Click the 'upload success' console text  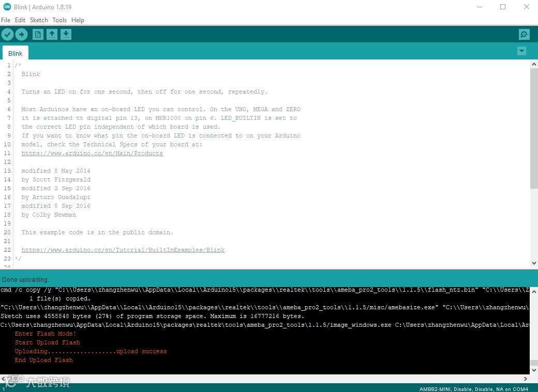(x=141, y=351)
